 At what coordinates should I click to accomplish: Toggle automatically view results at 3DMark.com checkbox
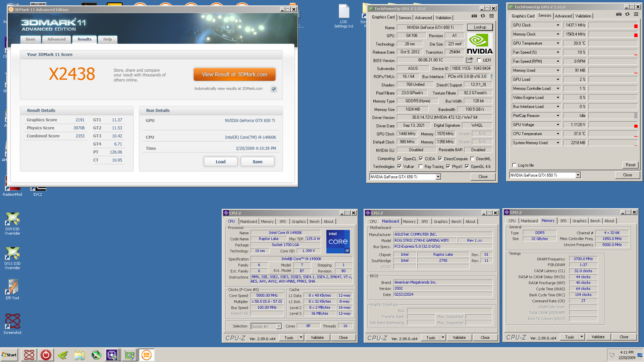point(274,89)
